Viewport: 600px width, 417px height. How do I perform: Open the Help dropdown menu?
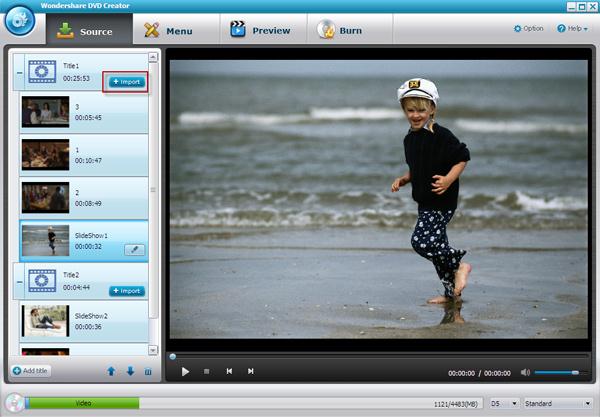click(x=572, y=28)
